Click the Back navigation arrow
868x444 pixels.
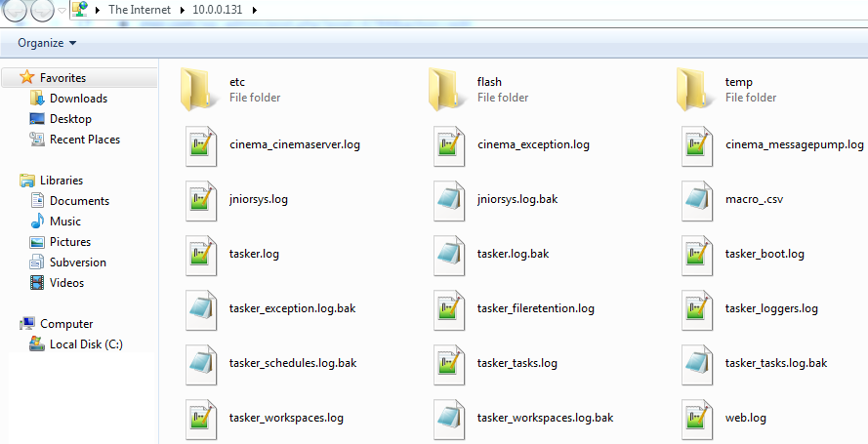click(x=15, y=10)
